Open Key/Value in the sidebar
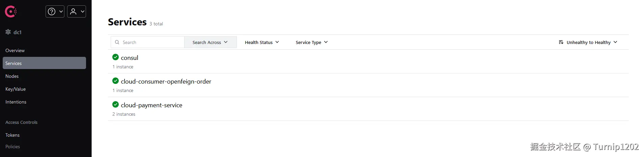 coord(16,89)
